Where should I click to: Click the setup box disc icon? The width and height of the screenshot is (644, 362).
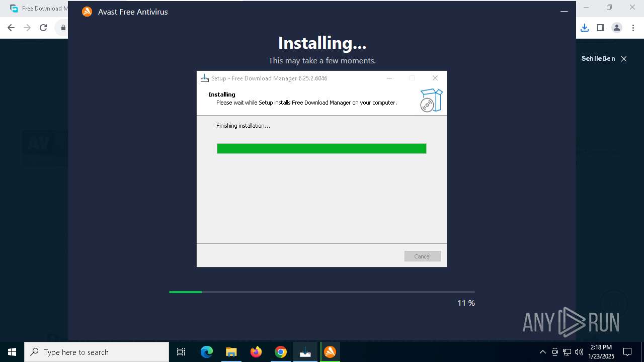[x=431, y=100]
